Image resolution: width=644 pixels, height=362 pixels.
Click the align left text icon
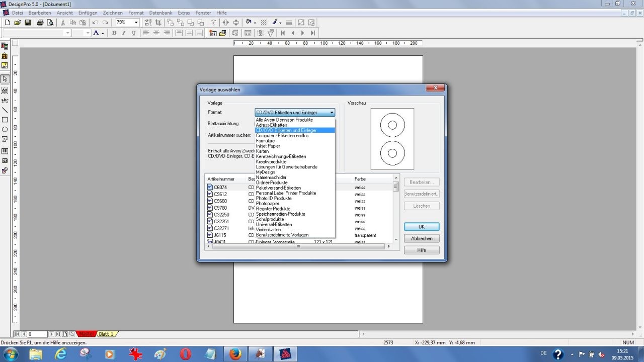coord(146,33)
